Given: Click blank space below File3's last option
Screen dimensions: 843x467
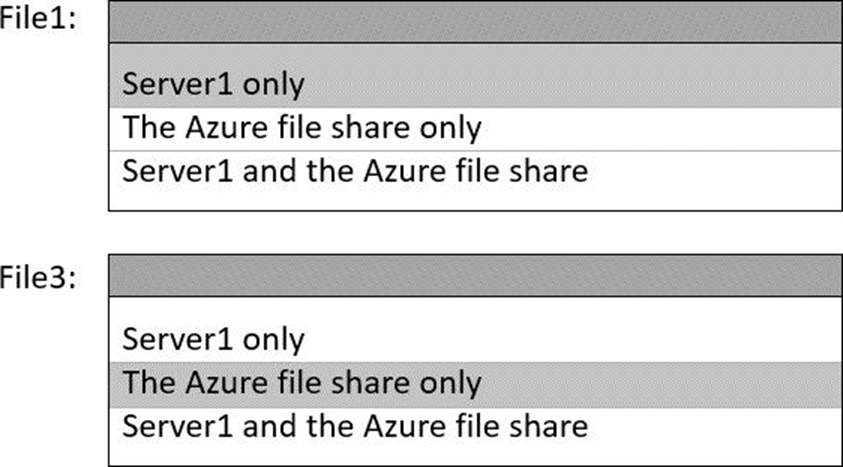Looking at the screenshot, I should click(x=474, y=453).
